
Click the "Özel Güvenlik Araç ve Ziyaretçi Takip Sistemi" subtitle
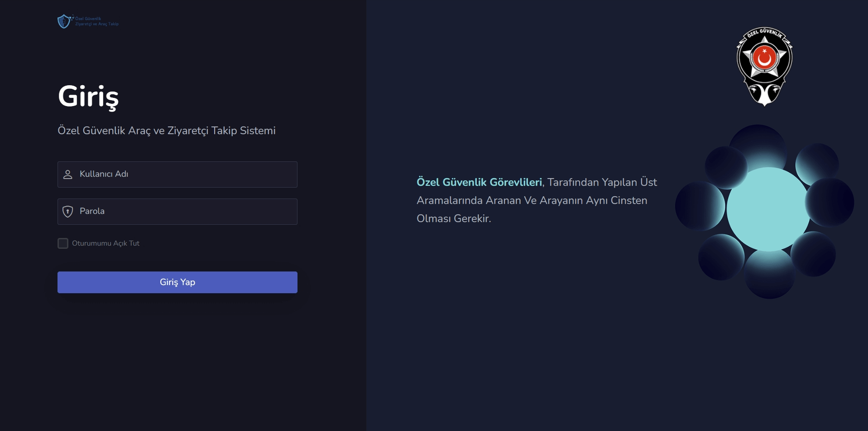pos(166,131)
